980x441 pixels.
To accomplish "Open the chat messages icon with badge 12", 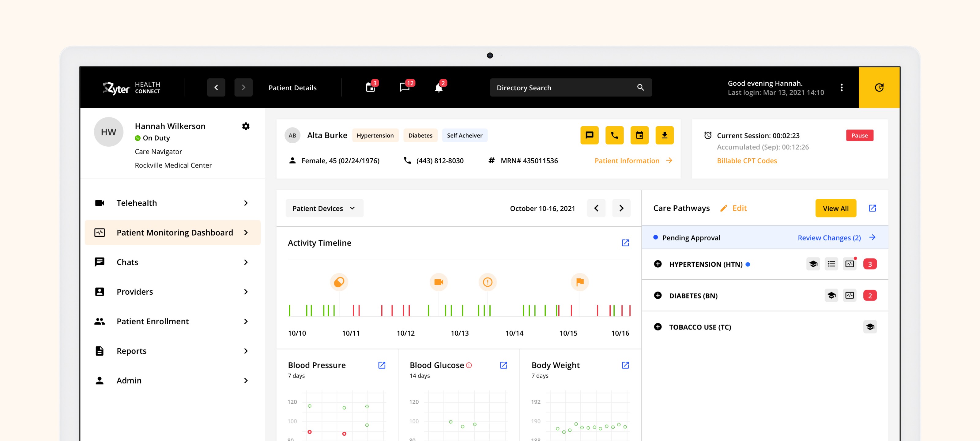I will click(x=404, y=88).
